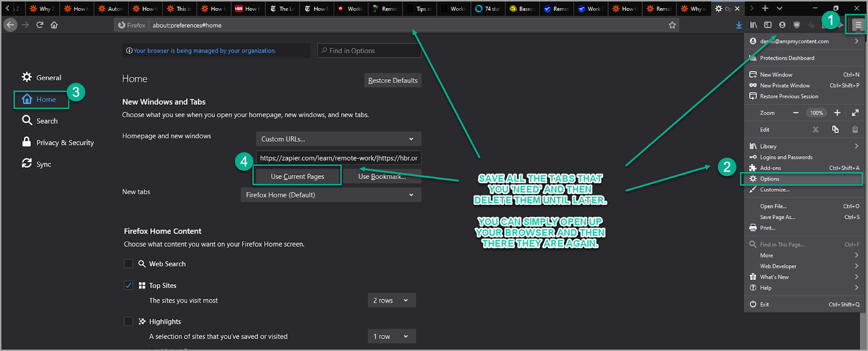Open Highlights 1 row dropdown
This screenshot has width=868, height=351.
tap(392, 336)
